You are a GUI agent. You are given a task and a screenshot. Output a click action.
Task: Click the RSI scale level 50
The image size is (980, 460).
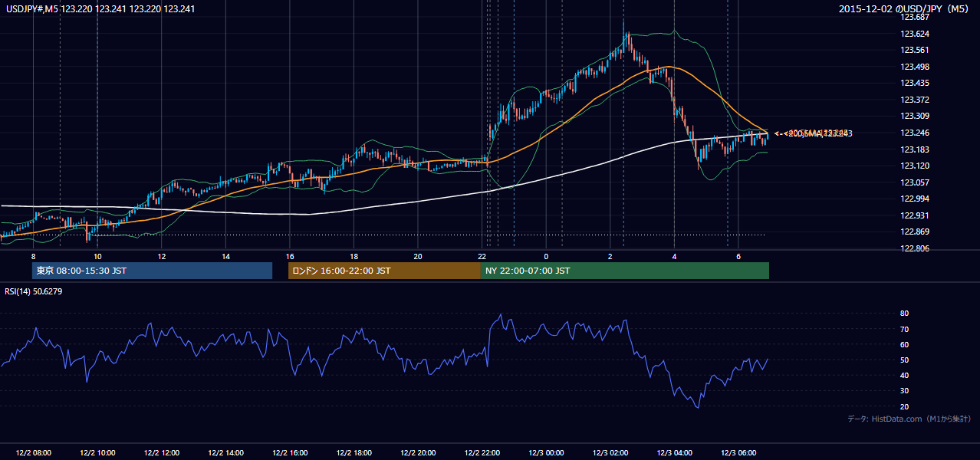click(x=905, y=360)
